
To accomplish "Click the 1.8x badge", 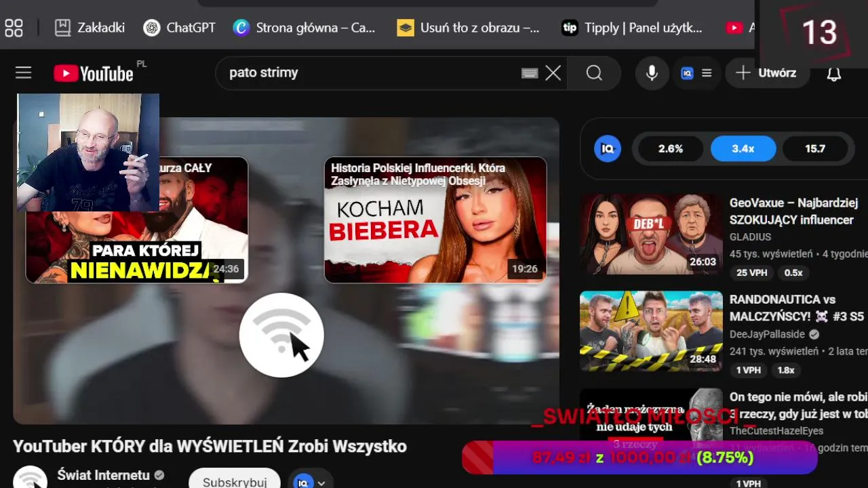I will tap(786, 370).
